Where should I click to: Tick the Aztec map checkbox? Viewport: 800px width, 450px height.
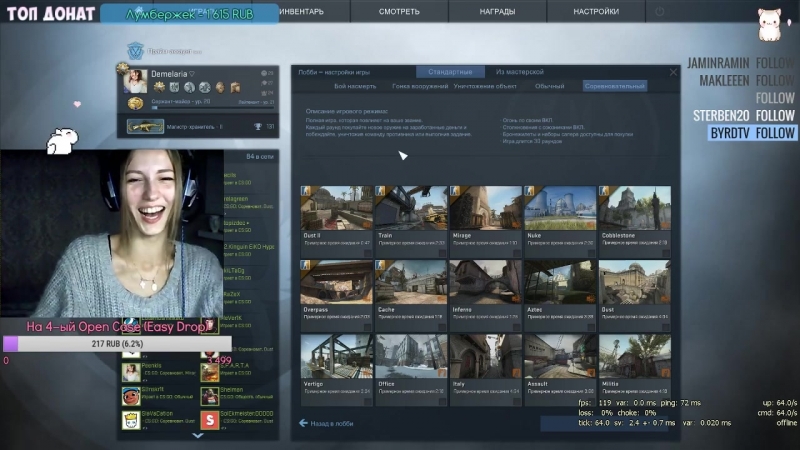point(591,327)
